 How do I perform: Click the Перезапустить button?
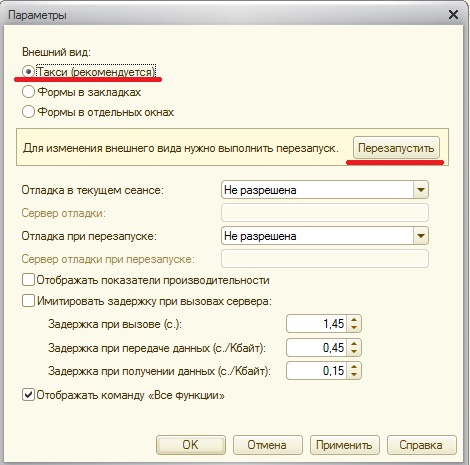(x=396, y=148)
